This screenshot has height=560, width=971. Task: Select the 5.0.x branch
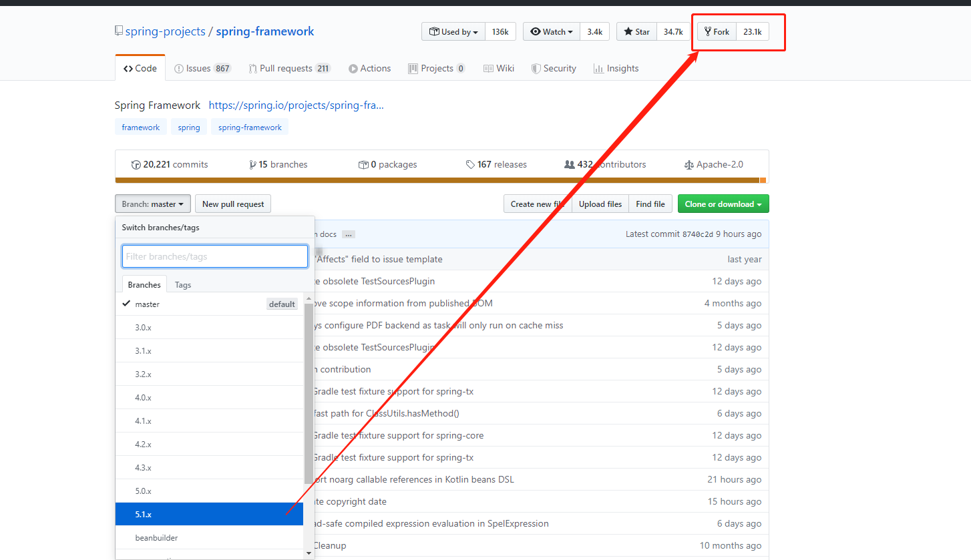210,491
